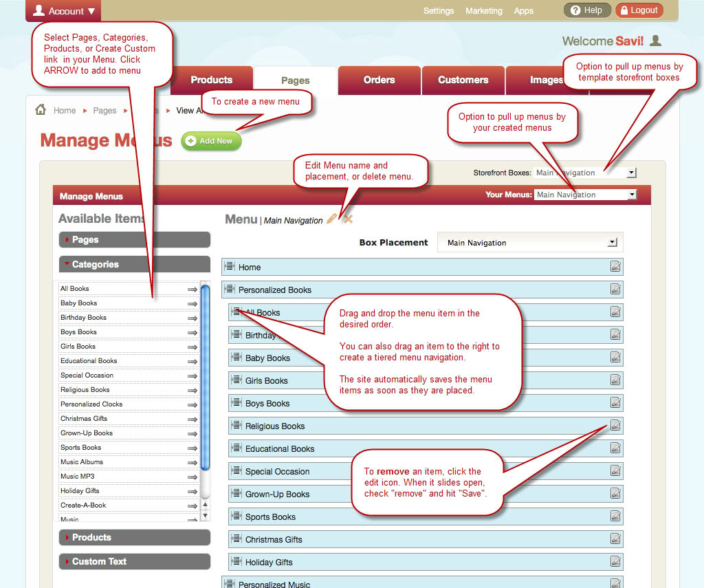
Task: Open the Storefront Boxes dropdown
Action: 631,173
